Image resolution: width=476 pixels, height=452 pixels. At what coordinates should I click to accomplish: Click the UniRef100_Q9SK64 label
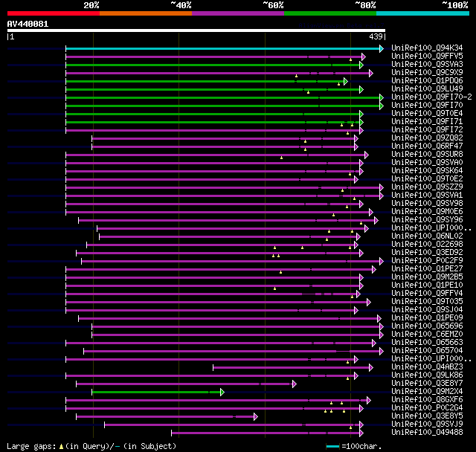427,170
